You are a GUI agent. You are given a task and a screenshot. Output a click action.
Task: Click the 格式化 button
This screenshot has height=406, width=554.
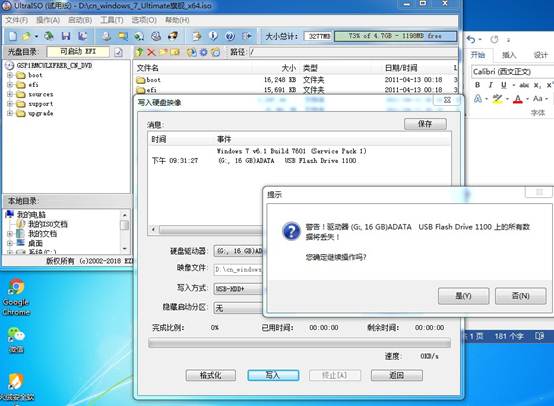[211, 375]
